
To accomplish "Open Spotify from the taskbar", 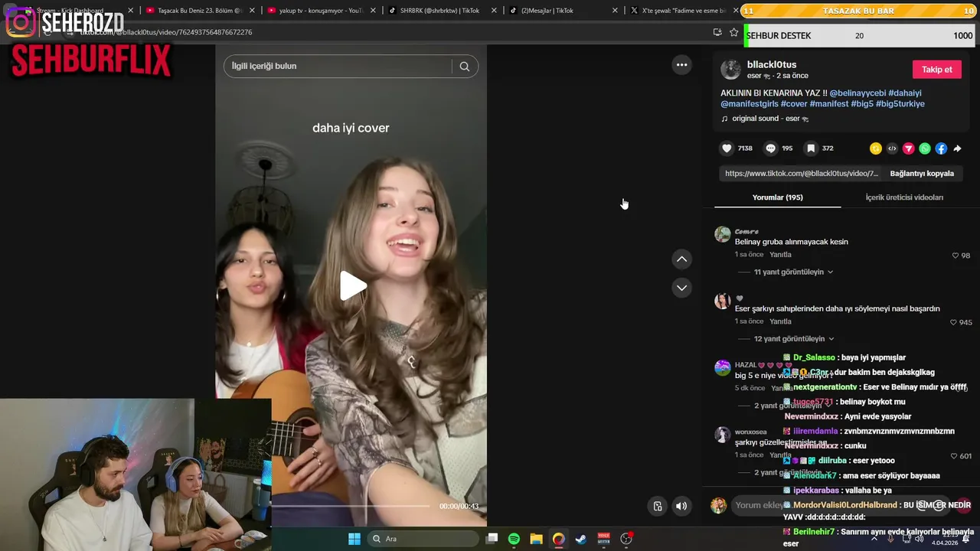I will tap(514, 539).
